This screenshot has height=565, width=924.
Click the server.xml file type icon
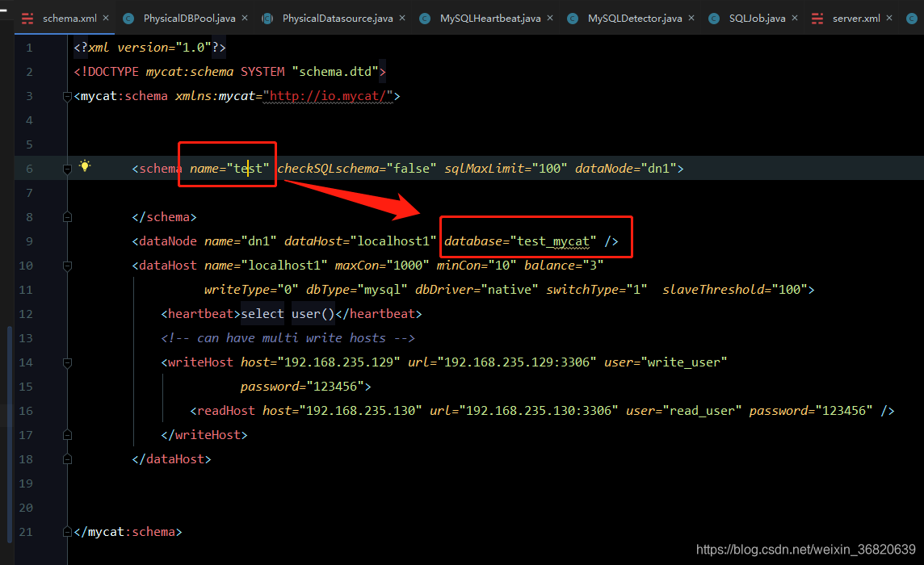(817, 19)
